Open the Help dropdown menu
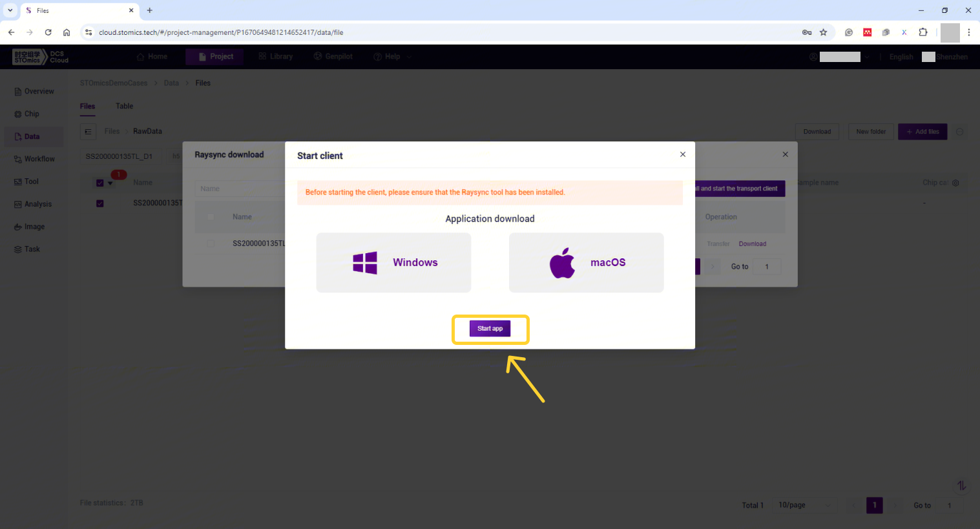The height and width of the screenshot is (529, 980). point(392,57)
